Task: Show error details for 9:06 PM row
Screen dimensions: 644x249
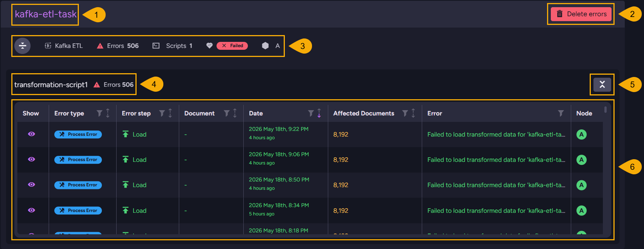Action: point(32,159)
